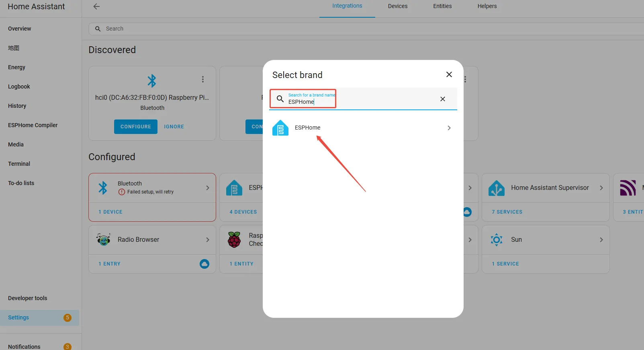This screenshot has width=644, height=350.
Task: Expand the Sun integration chevron
Action: [601, 240]
